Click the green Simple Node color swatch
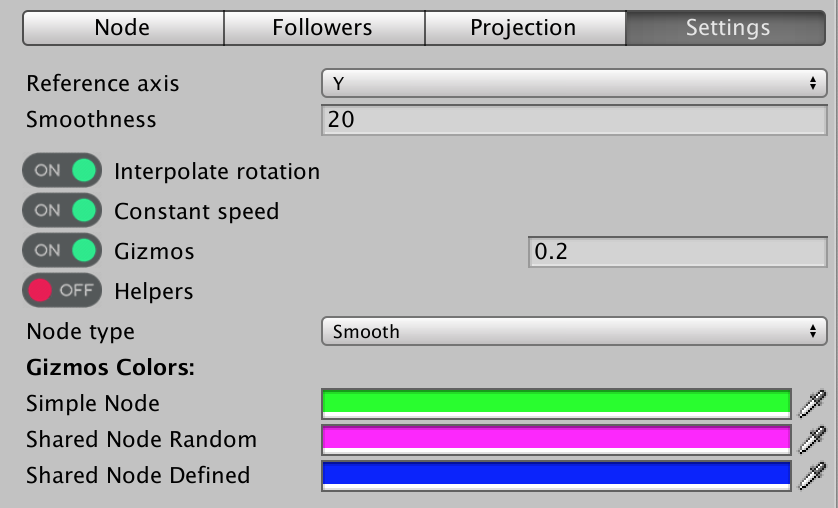The width and height of the screenshot is (838, 508). click(556, 403)
